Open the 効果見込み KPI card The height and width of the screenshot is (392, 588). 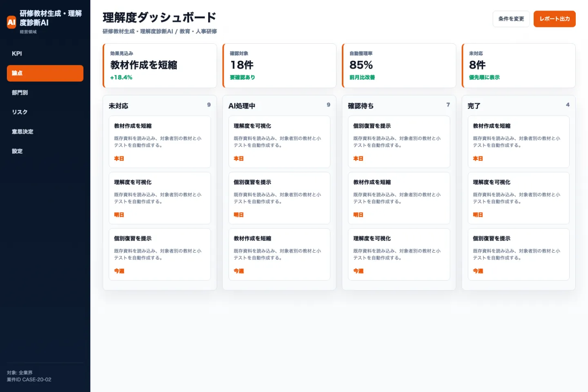coord(160,66)
